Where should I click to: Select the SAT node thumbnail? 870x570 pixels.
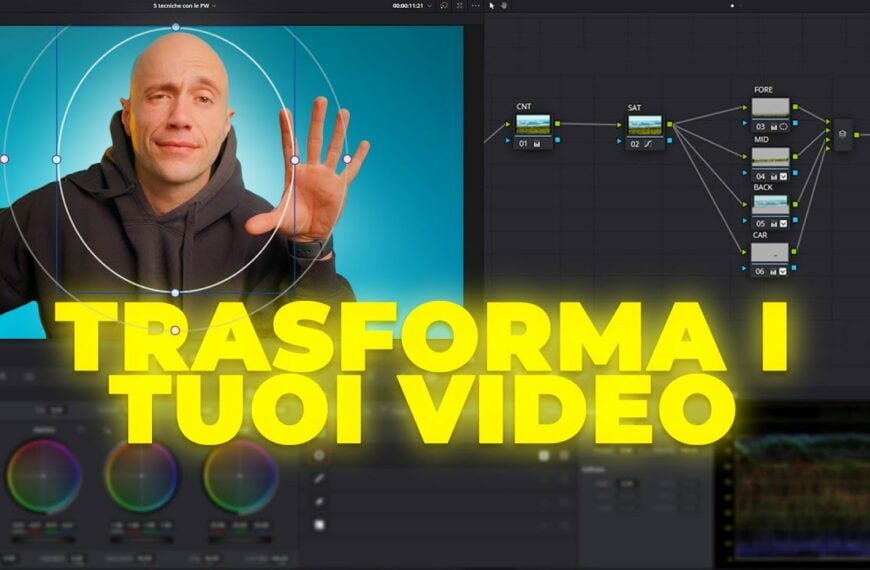pos(645,125)
